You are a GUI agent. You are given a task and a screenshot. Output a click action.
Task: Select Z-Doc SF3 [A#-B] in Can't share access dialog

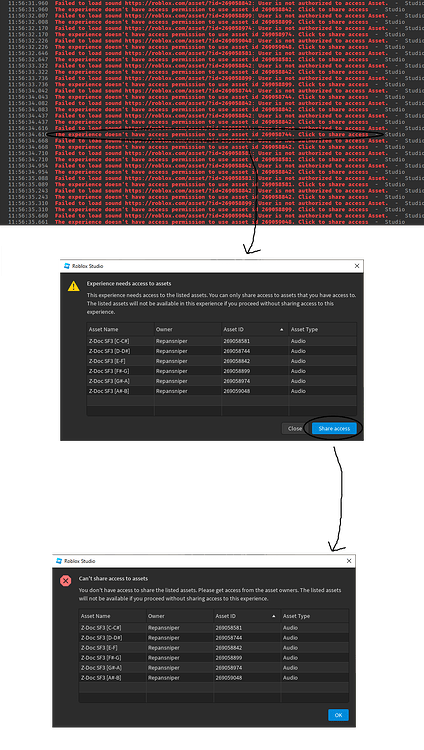pyautogui.click(x=101, y=678)
